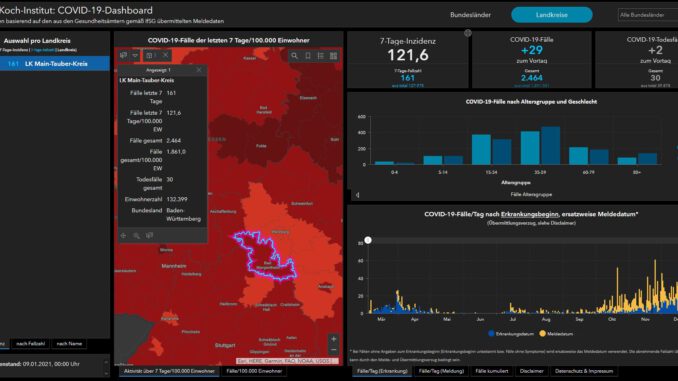This screenshot has width=678, height=381.
Task: Select LK Main-Tauber-Kreis in the list
Action: pyautogui.click(x=55, y=64)
